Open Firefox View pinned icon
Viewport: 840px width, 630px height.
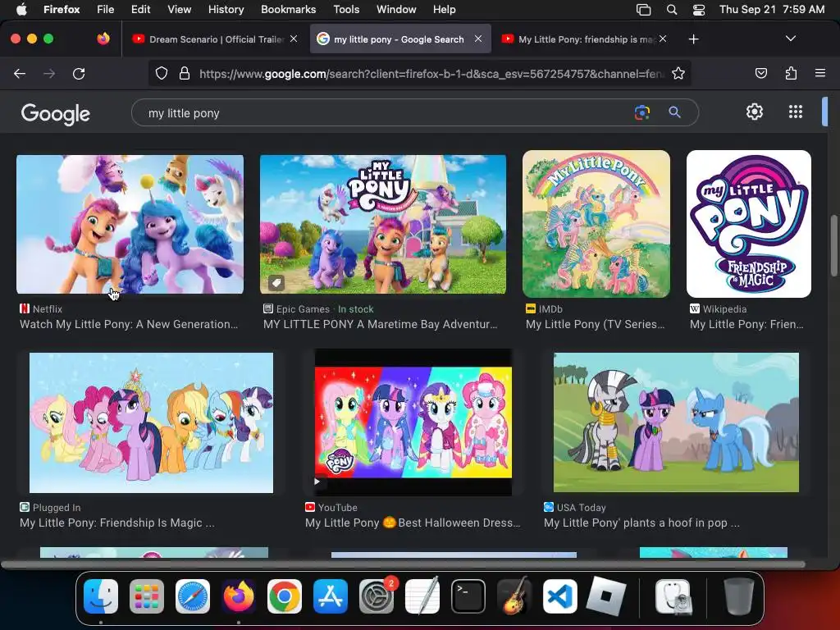coord(103,39)
